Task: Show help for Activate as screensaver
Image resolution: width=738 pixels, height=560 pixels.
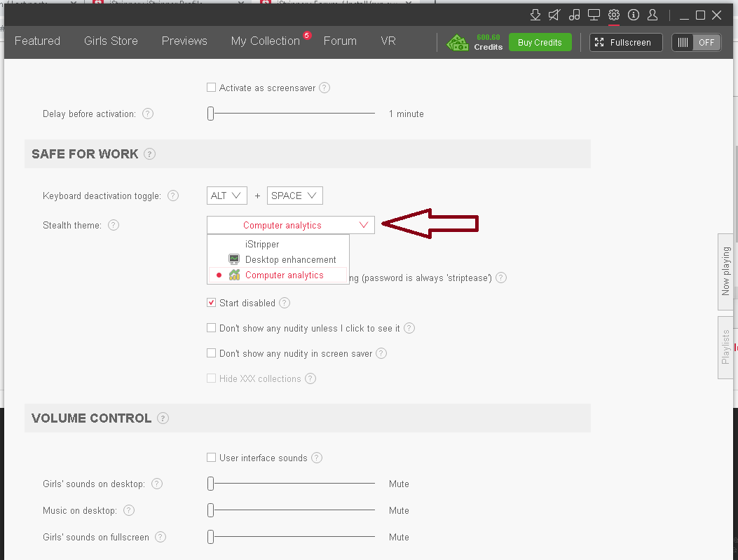Action: pos(324,88)
